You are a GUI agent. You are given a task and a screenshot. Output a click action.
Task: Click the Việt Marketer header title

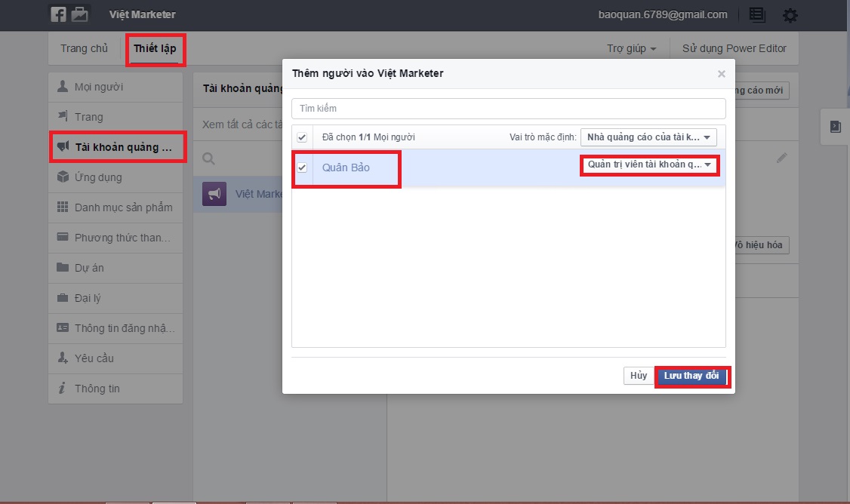coord(143,14)
